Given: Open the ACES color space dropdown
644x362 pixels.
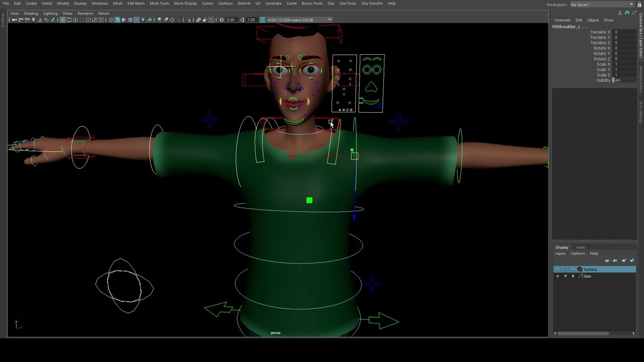Looking at the screenshot, I should click(330, 20).
